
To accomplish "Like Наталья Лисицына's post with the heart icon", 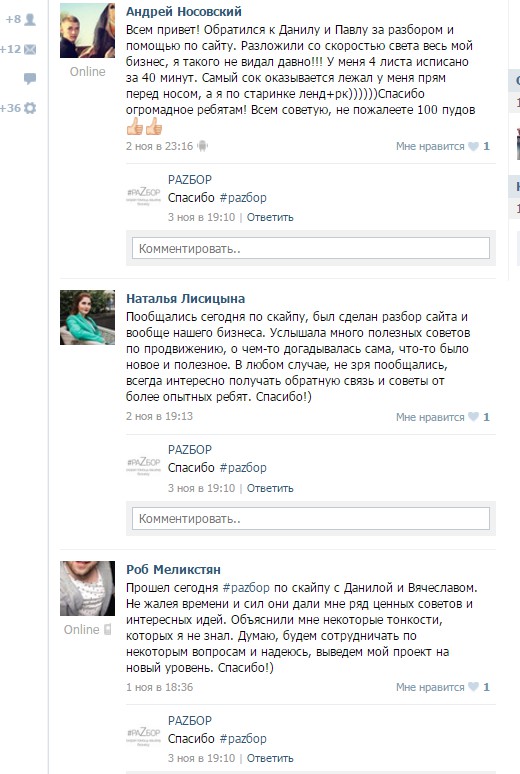I will pyautogui.click(x=473, y=417).
